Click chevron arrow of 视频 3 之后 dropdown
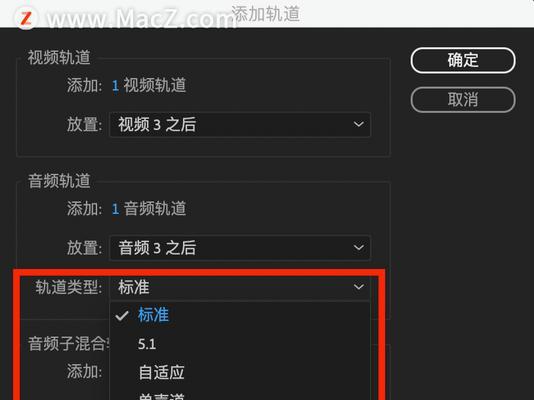 coord(359,124)
